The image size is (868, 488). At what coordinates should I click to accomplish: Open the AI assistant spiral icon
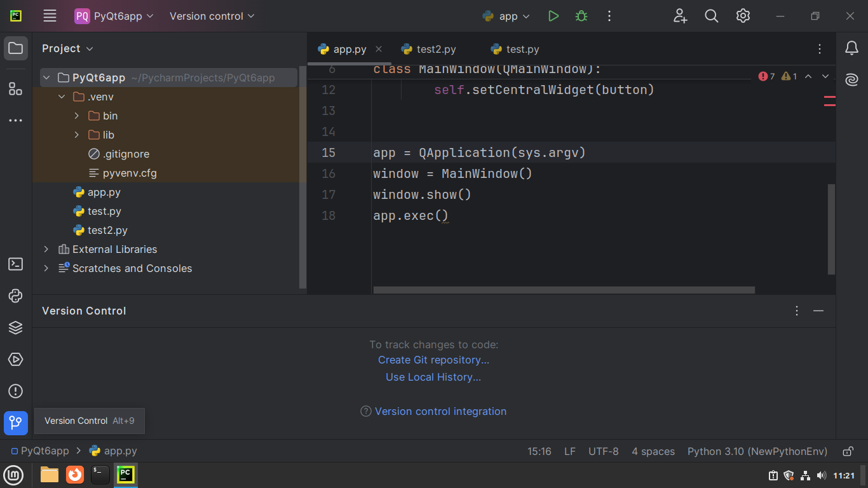click(x=851, y=80)
